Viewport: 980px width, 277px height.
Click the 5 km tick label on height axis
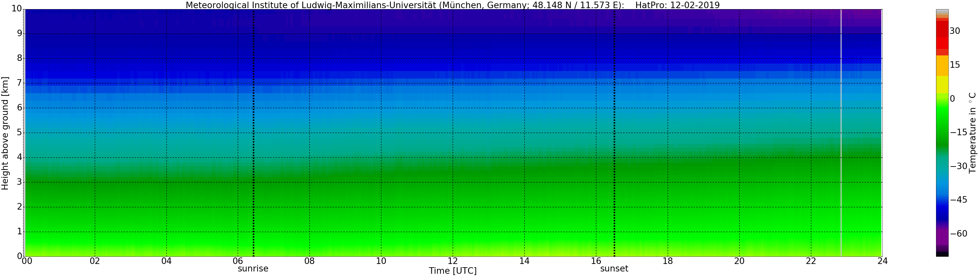click(x=20, y=132)
